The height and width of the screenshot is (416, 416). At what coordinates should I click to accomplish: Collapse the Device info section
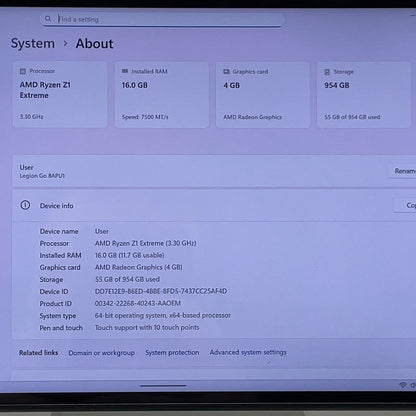pos(213,206)
